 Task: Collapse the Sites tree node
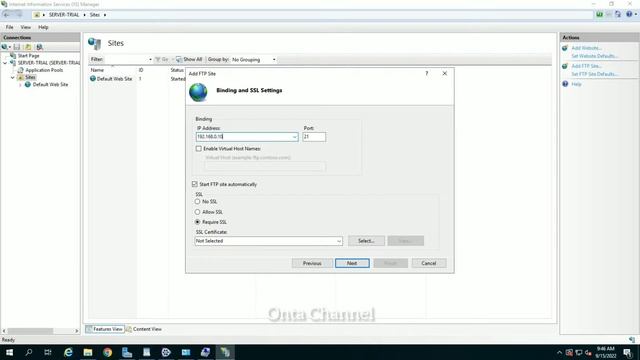[x=13, y=77]
